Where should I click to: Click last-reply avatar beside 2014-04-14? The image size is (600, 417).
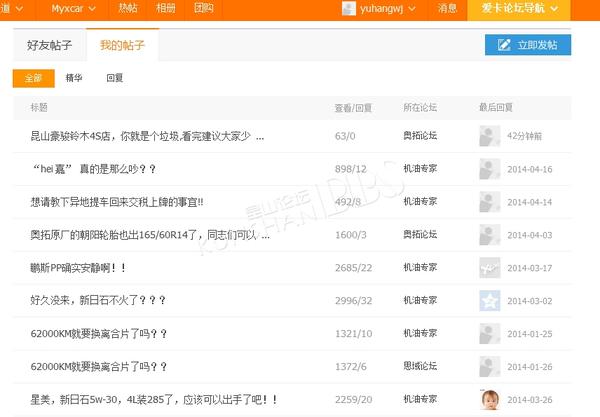coord(490,202)
